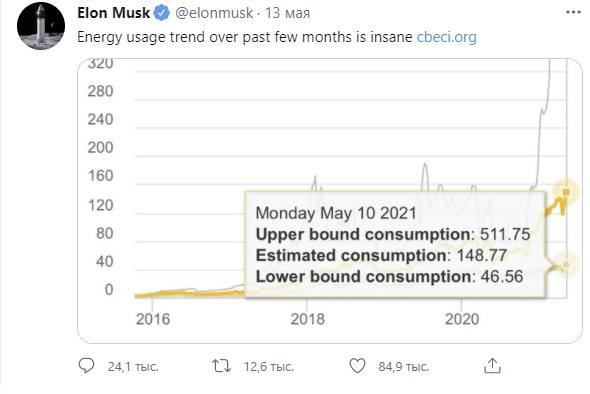View the 84,9 тыс. likes count

tap(404, 367)
